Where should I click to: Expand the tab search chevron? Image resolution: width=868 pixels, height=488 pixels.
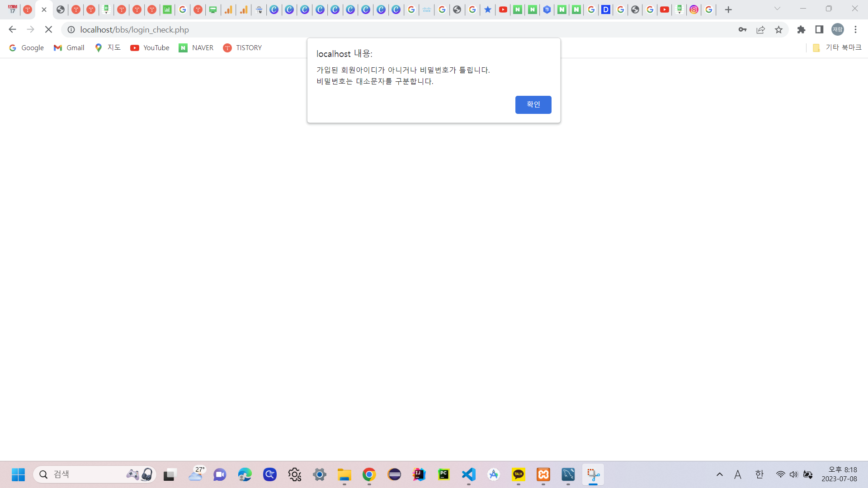(777, 9)
